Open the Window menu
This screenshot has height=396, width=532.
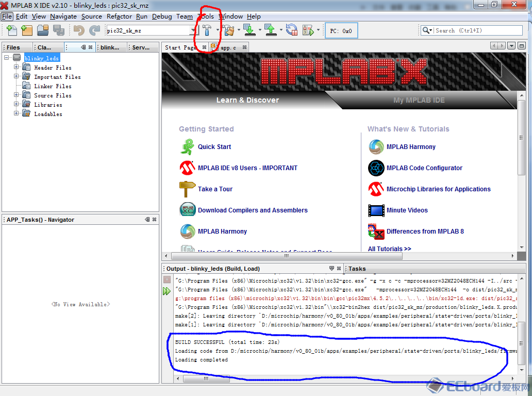coord(231,16)
